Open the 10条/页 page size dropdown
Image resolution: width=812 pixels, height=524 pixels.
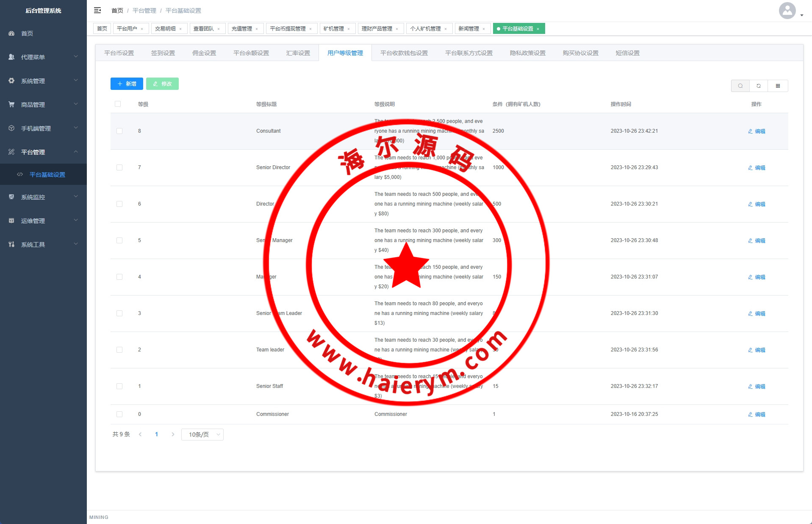pyautogui.click(x=202, y=434)
